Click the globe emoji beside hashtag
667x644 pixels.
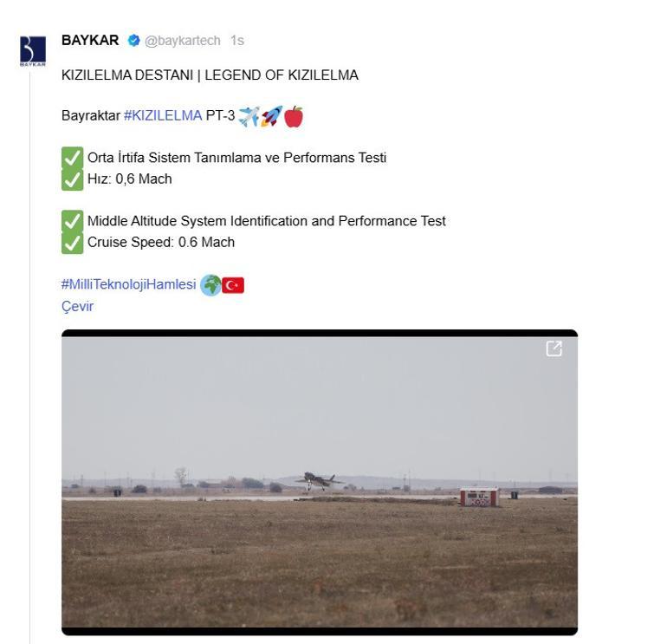(210, 285)
